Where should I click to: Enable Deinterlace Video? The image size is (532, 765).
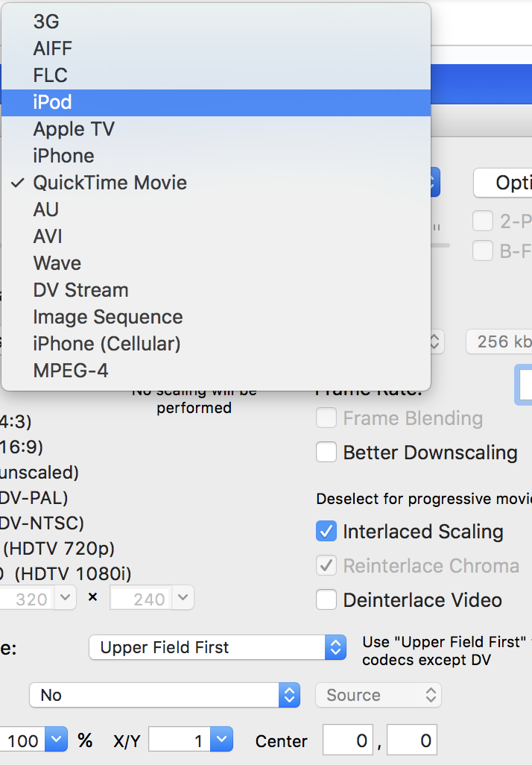[326, 599]
